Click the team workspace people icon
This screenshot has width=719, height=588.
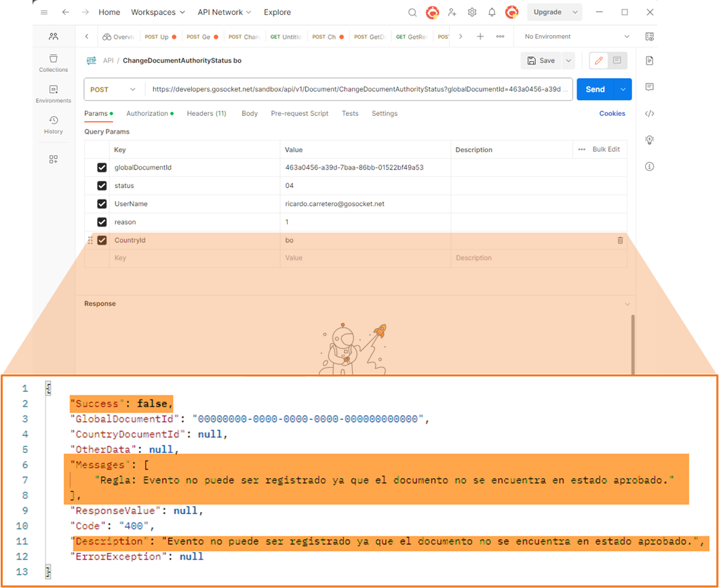[x=54, y=36]
